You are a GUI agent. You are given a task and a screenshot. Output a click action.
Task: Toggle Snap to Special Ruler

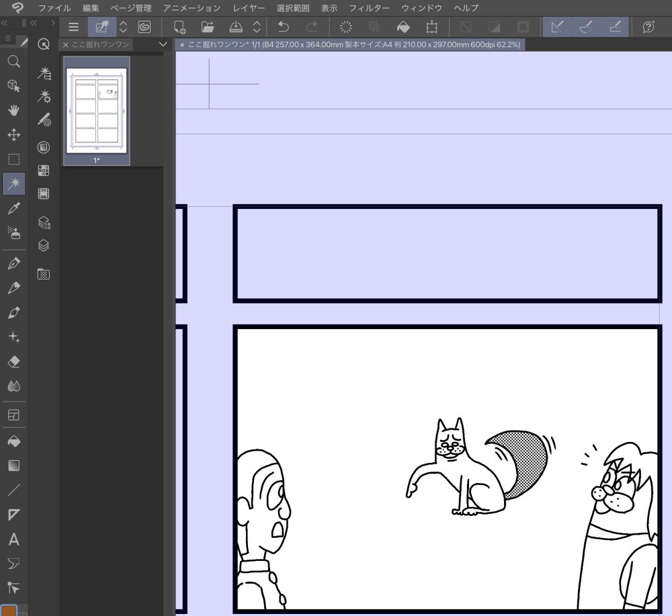(585, 28)
